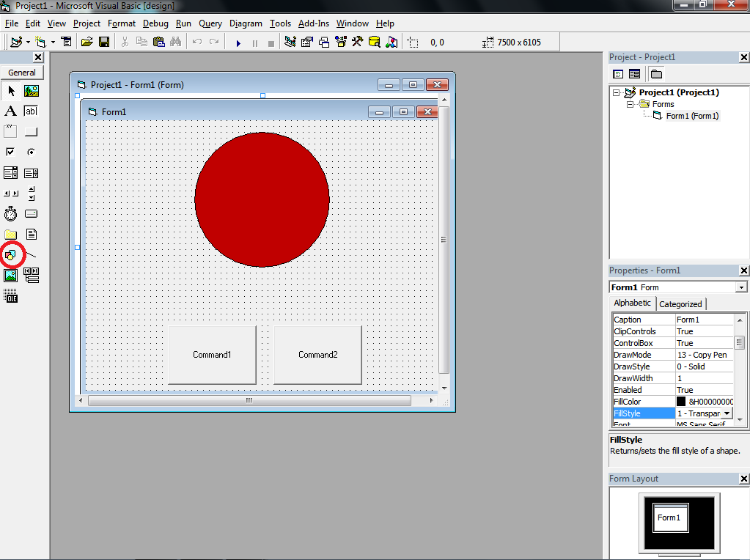Select the Timer control in the toolbox
750x560 pixels.
(x=10, y=213)
